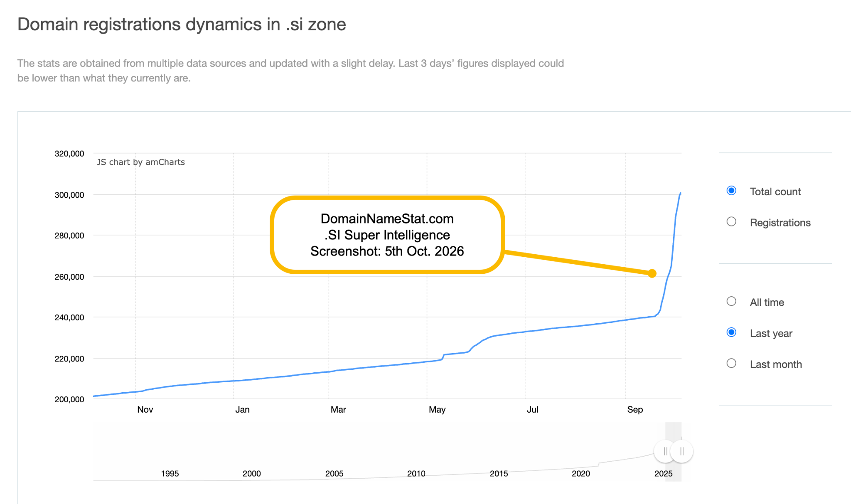Click the Sep month axis label
The height and width of the screenshot is (504, 851).
pyautogui.click(x=635, y=409)
